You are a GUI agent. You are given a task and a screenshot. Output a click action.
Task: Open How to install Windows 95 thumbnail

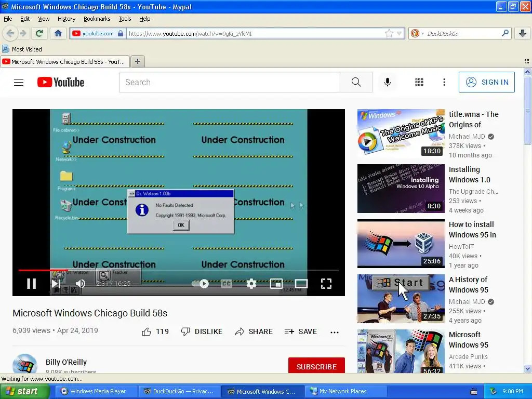pos(401,244)
